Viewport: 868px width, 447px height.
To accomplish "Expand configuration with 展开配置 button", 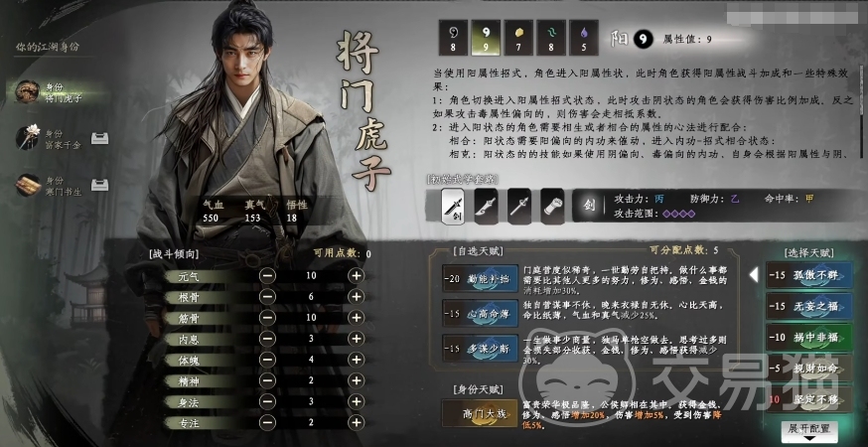I will (x=808, y=431).
